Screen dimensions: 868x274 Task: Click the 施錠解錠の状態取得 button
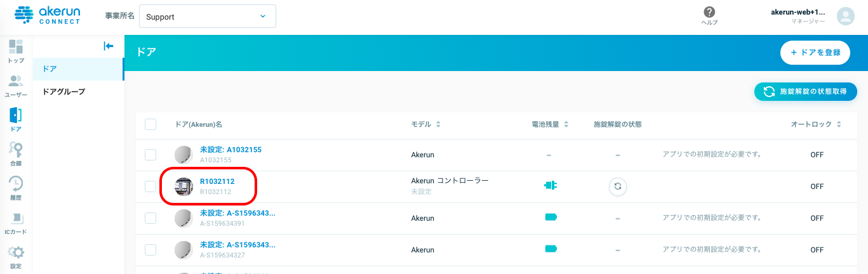806,91
